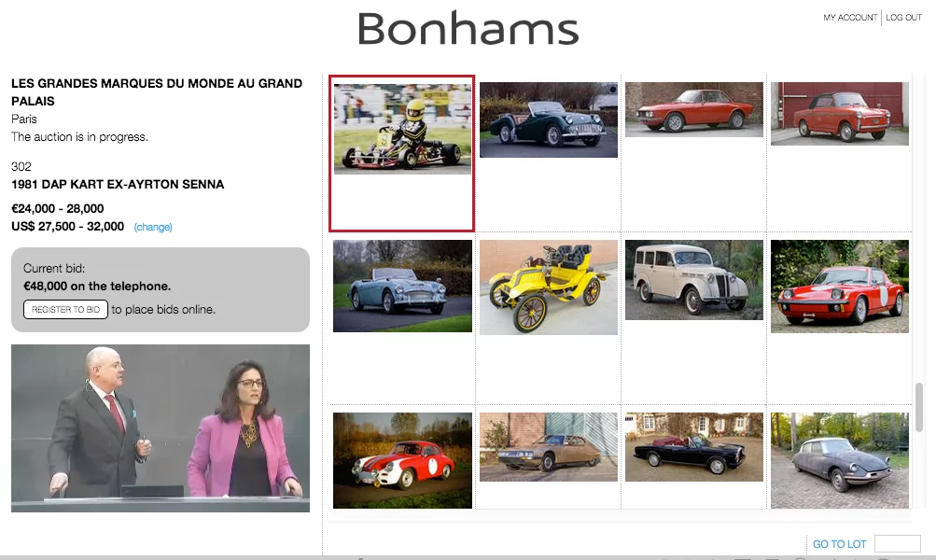
Task: Open MY ACCOUNT
Action: click(x=848, y=17)
